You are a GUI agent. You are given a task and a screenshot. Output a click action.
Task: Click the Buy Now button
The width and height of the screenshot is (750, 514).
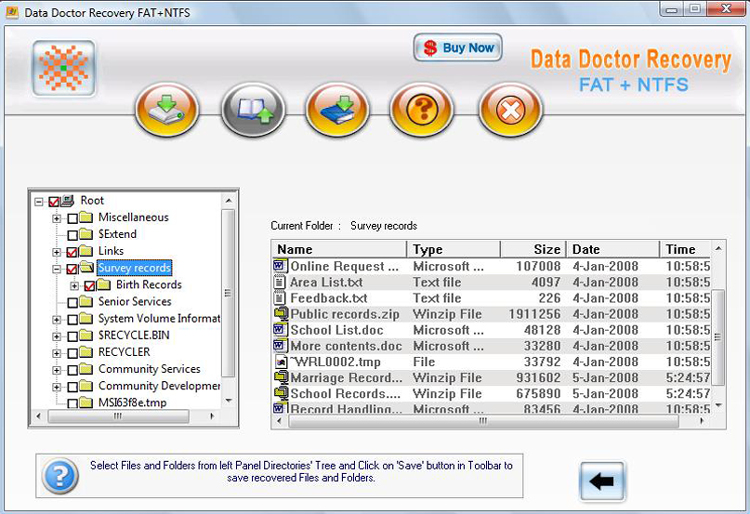[x=458, y=47]
